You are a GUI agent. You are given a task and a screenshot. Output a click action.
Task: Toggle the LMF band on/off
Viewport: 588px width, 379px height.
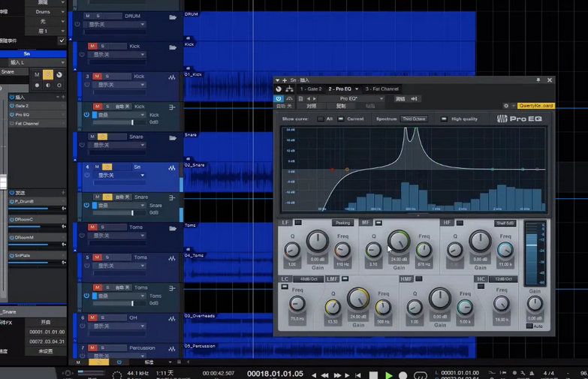345,279
